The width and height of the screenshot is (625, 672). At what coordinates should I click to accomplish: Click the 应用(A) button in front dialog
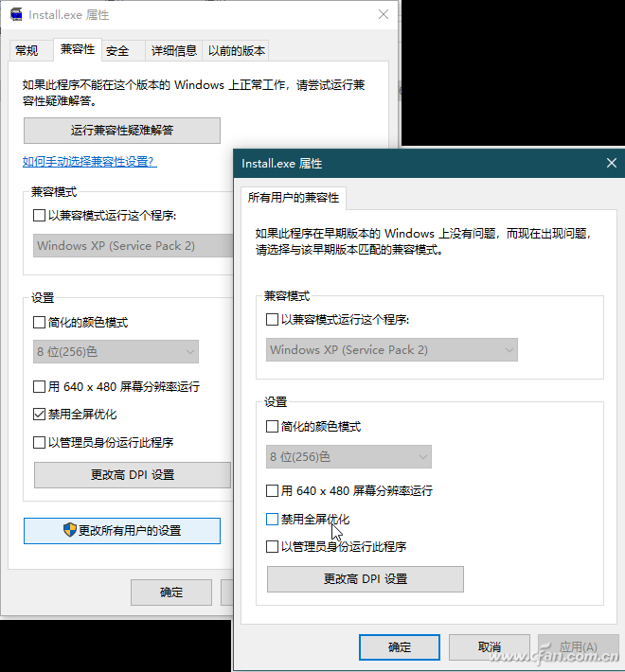coord(579,647)
